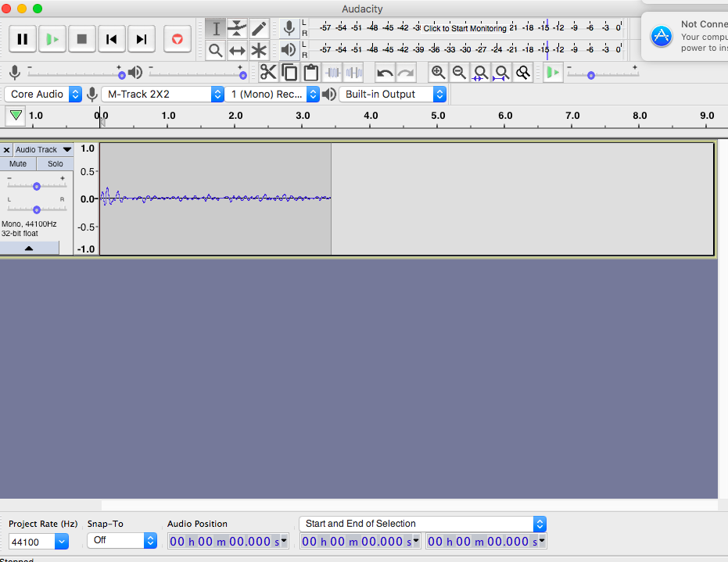The image size is (728, 562).
Task: Solo the Audio Track
Action: click(x=56, y=164)
